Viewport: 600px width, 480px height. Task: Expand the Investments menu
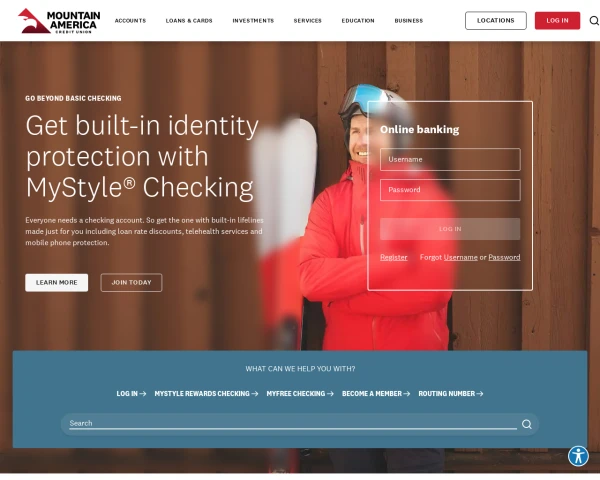coord(253,21)
